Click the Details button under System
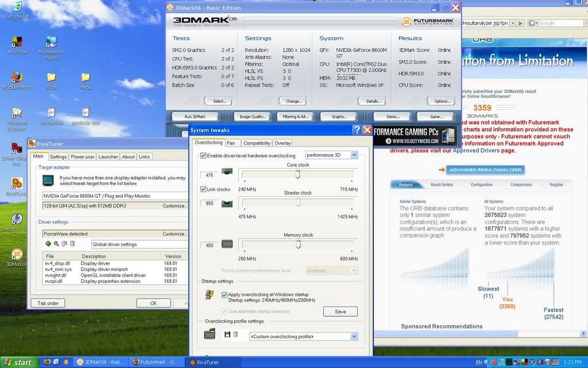588x368 pixels. click(373, 101)
